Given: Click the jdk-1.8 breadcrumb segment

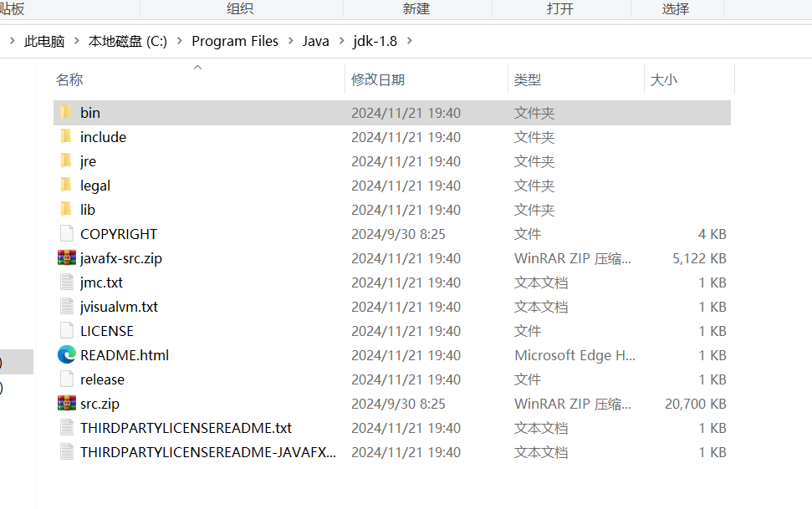Looking at the screenshot, I should [375, 41].
